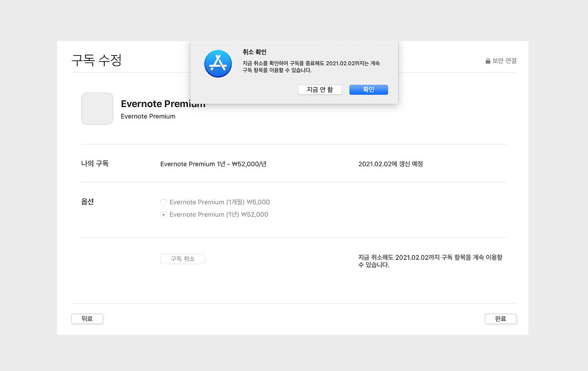Click the 구독 취소 button
This screenshot has height=371, width=588.
(x=183, y=259)
